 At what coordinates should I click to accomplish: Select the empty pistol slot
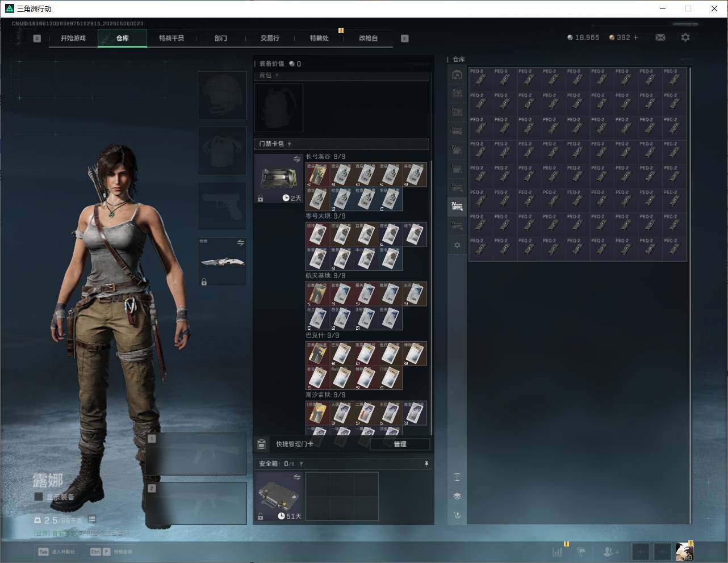222,206
